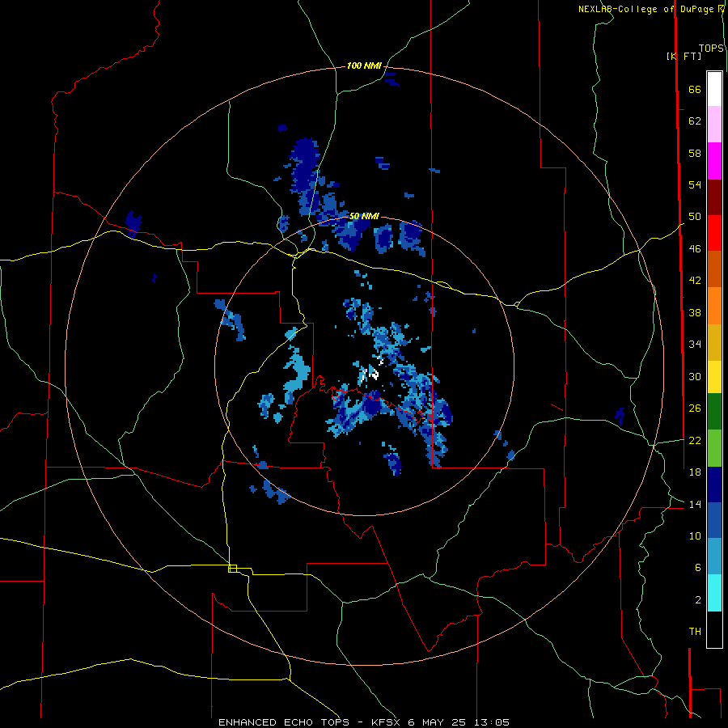Screen dimensions: 728x728
Task: Click the 42 legend value
Action: tap(695, 281)
